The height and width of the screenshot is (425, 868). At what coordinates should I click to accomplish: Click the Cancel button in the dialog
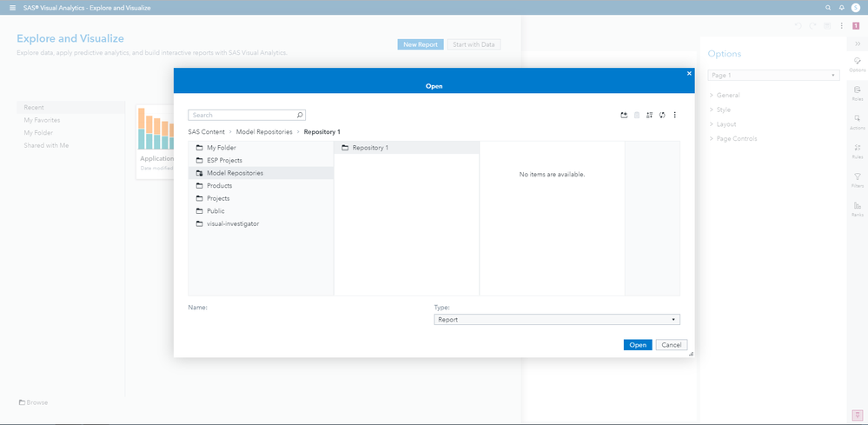point(672,345)
